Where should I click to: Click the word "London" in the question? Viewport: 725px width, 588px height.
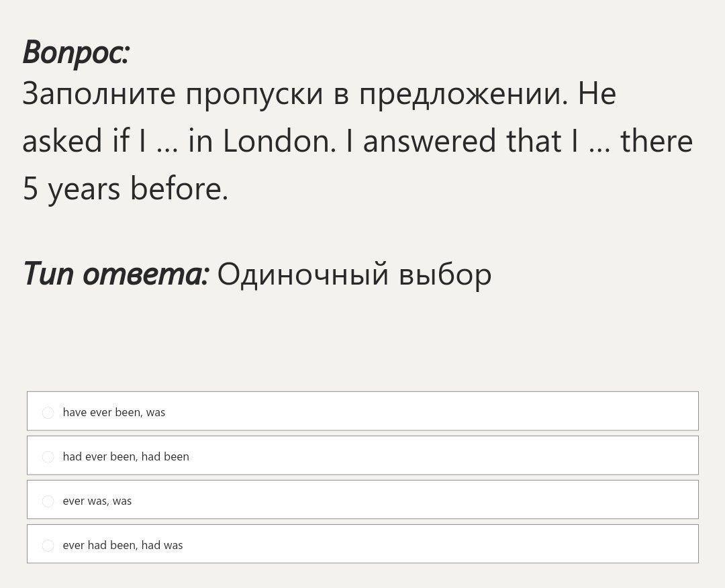277,140
